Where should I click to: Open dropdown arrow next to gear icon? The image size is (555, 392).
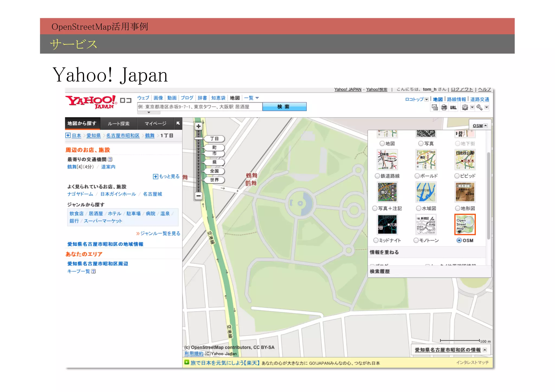tap(472, 108)
